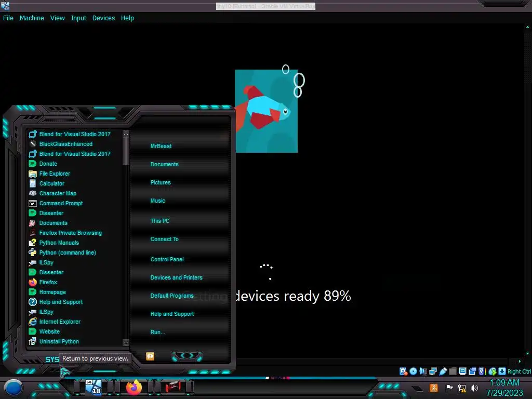Viewport: 532px width, 399px height.
Task: Click the optical disc status icon
Action: 413,371
